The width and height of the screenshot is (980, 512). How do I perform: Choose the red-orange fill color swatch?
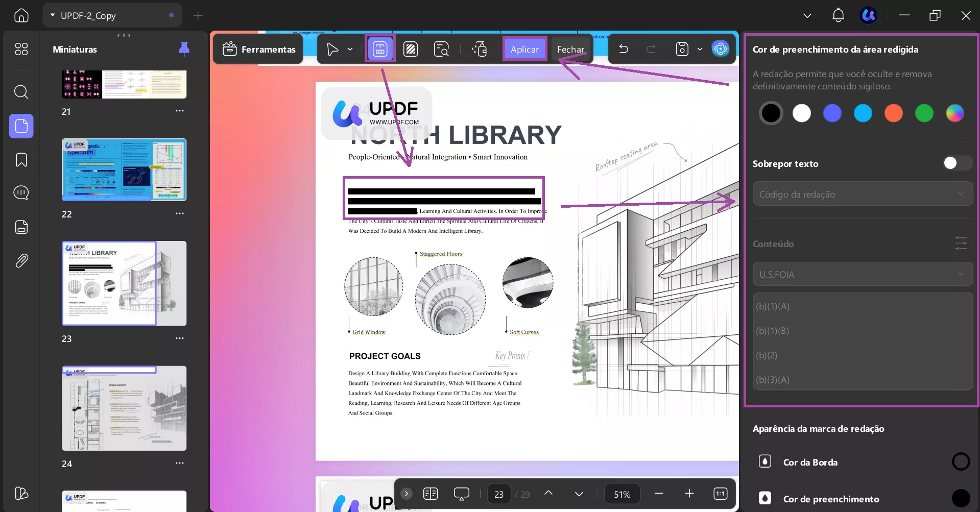coord(894,113)
